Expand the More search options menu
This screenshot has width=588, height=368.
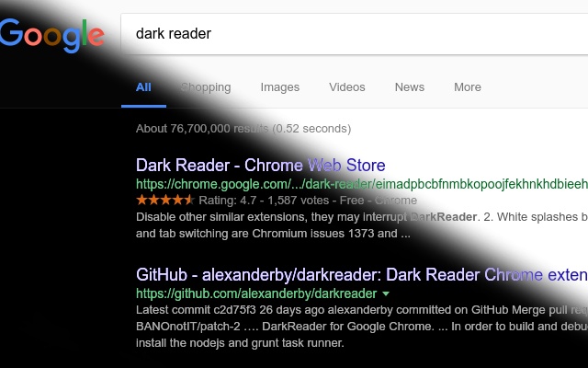pos(468,87)
